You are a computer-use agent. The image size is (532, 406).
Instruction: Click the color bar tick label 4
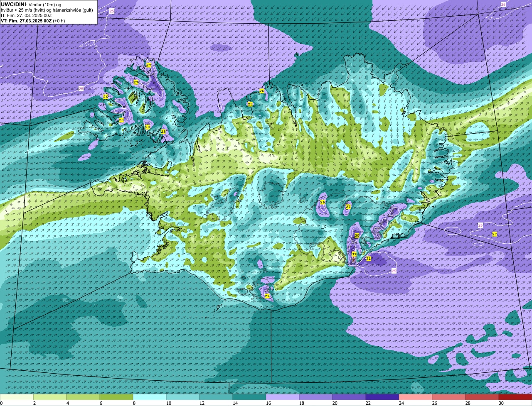(68, 403)
